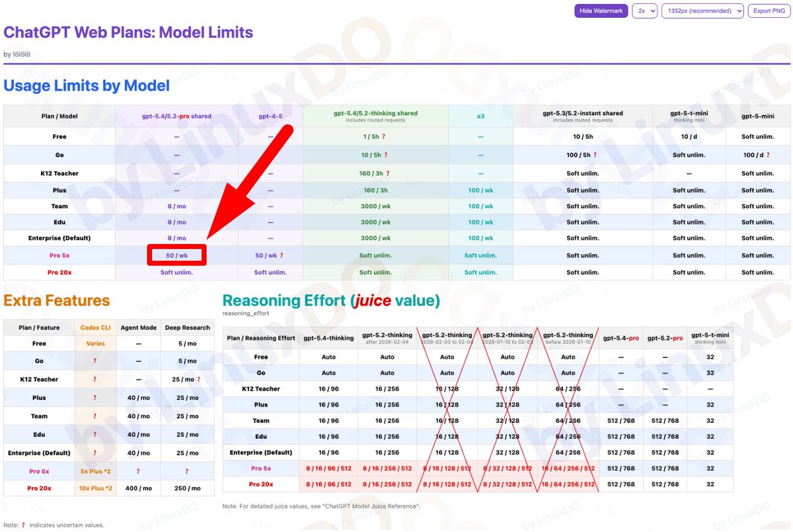The height and width of the screenshot is (532, 793).
Task: Click the '10 / d' cell in Free row
Action: [689, 137]
